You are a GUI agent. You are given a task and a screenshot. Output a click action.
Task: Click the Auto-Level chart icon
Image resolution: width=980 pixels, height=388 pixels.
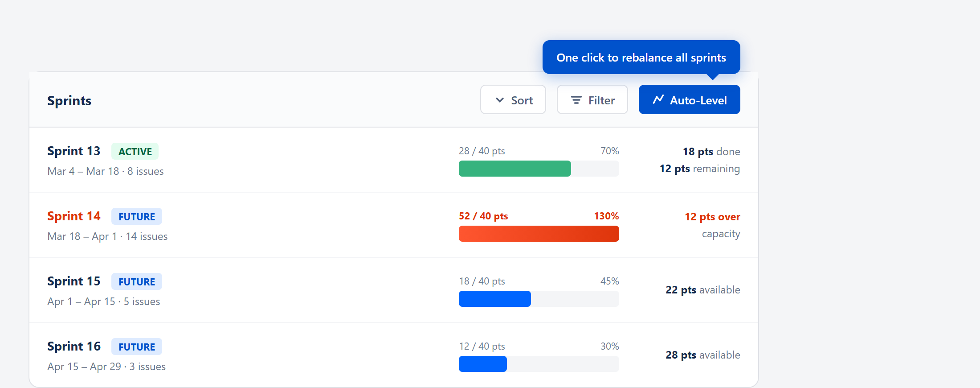tap(658, 99)
